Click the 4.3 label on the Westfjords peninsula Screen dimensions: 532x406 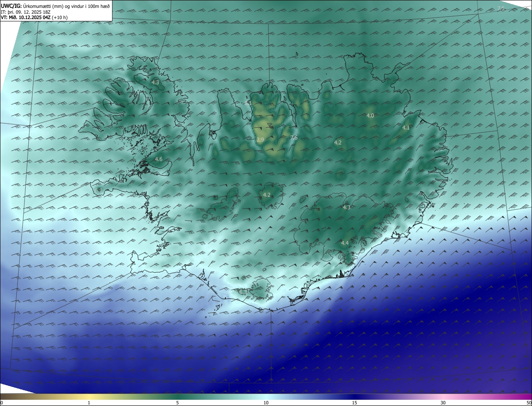click(x=155, y=83)
